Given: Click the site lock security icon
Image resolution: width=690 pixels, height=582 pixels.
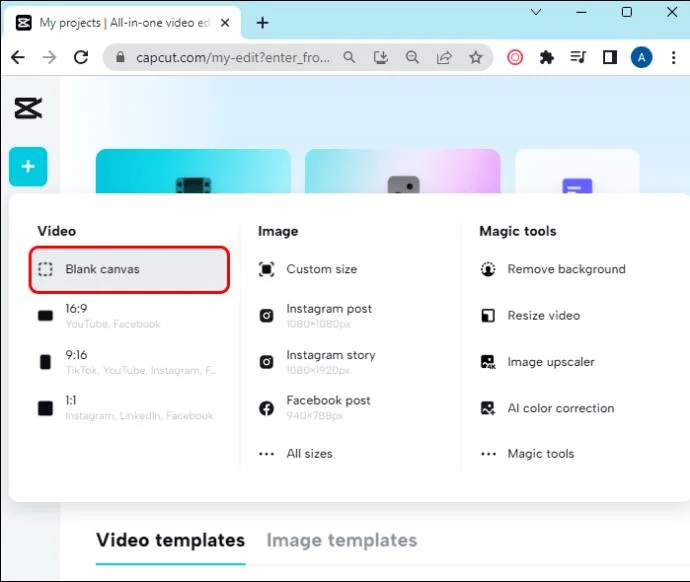Looking at the screenshot, I should click(120, 57).
